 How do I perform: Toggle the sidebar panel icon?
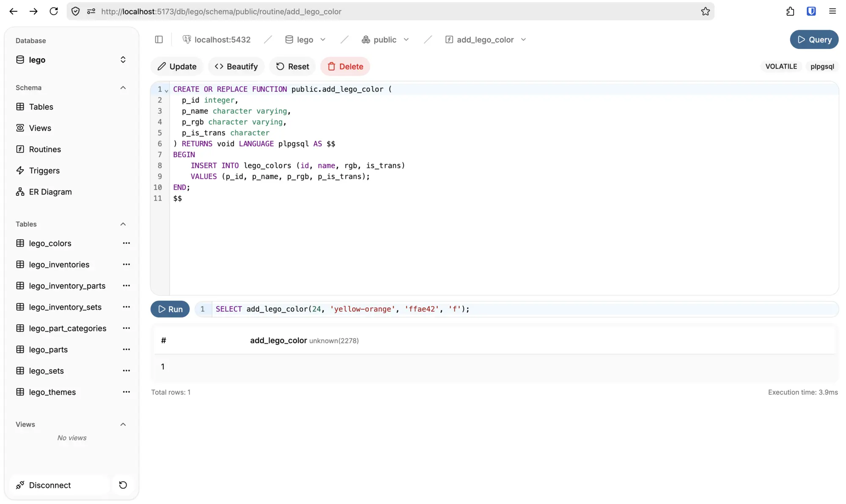pyautogui.click(x=159, y=39)
